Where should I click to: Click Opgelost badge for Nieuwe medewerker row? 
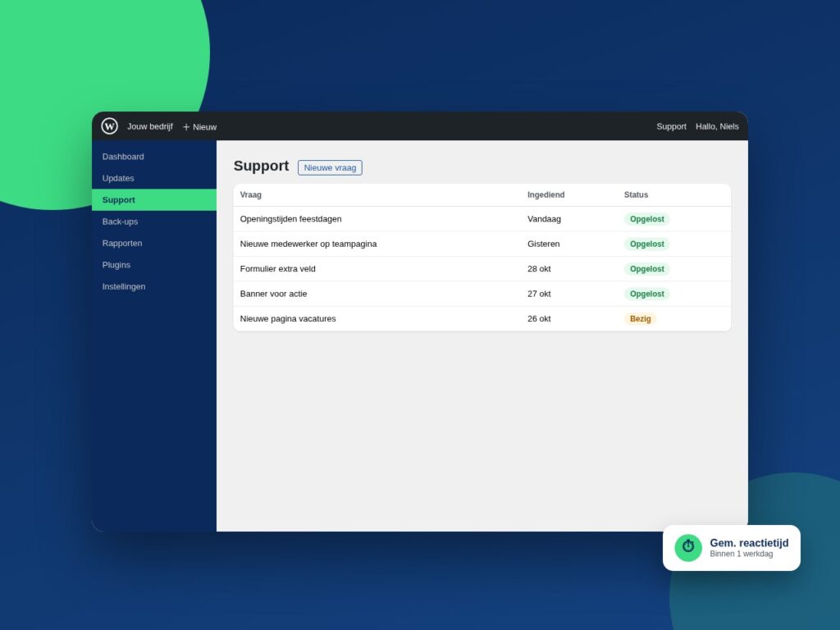(646, 244)
